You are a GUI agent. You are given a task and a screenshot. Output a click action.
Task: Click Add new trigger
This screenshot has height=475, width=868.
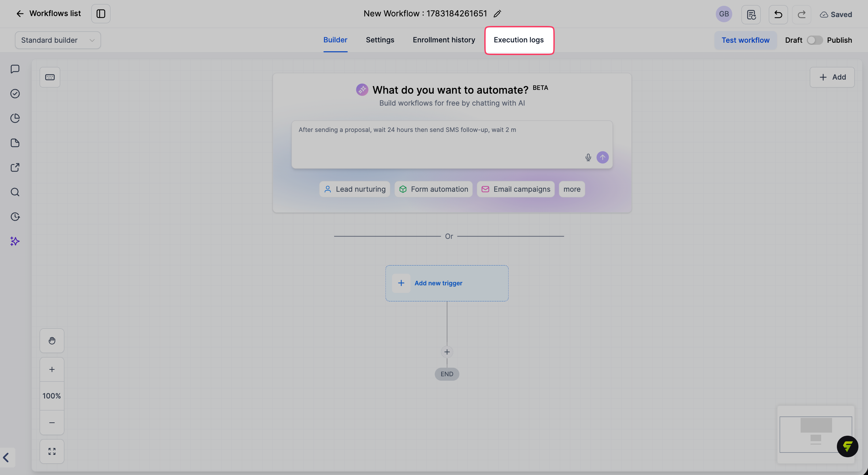447,283
